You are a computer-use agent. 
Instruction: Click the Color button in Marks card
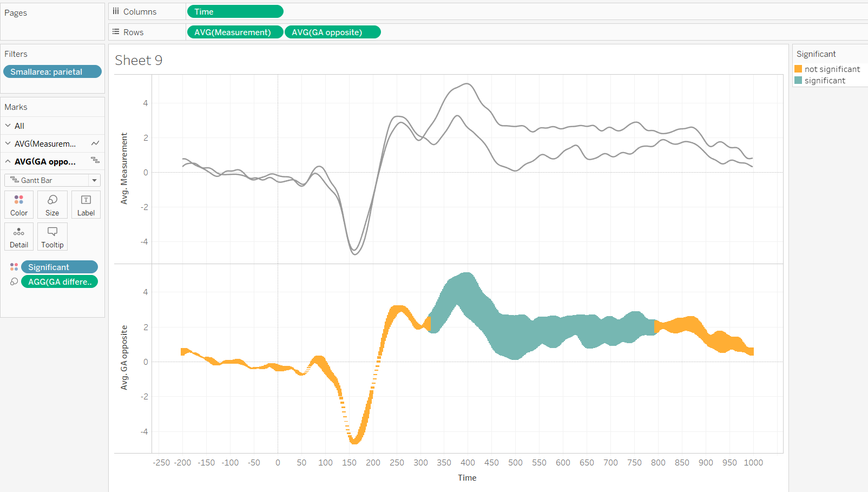tap(19, 205)
